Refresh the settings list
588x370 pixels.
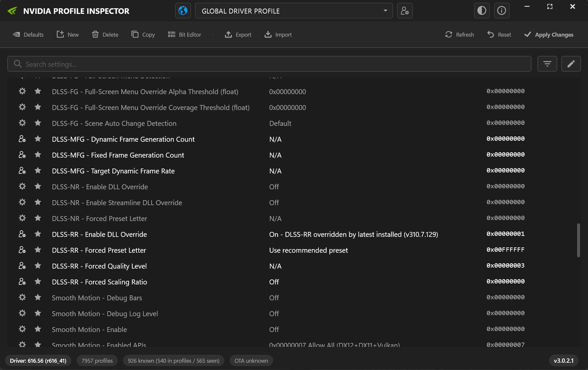click(x=459, y=34)
